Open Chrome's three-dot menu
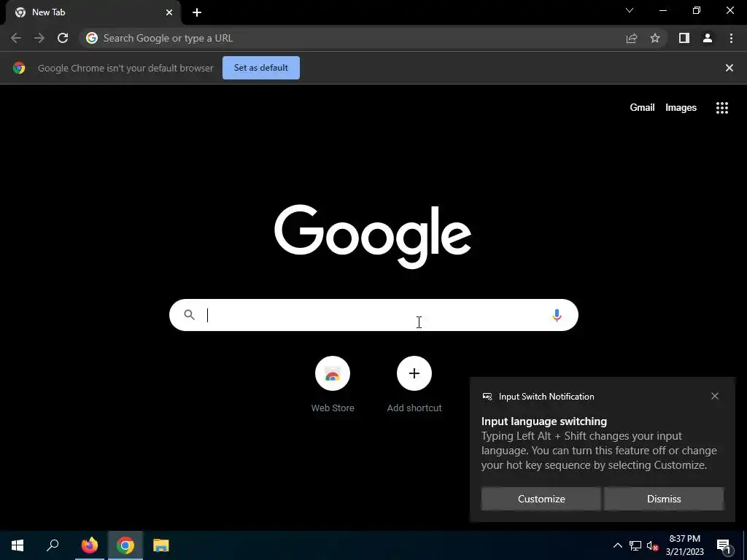The image size is (747, 560). tap(731, 38)
